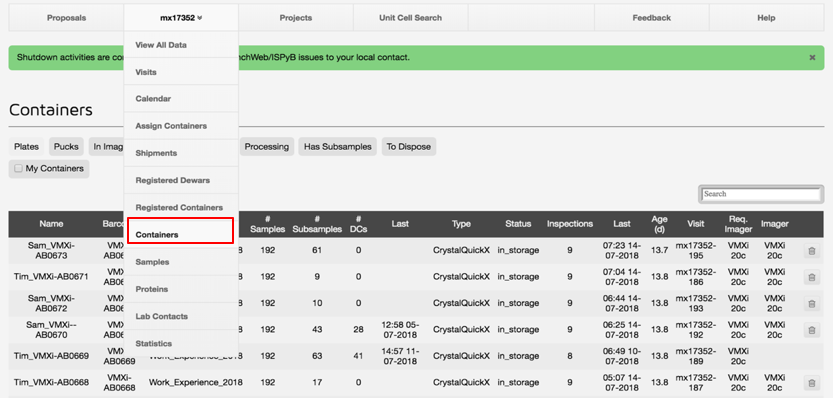Screen dimensions: 833x398
Task: Open the Help menu
Action: tap(767, 18)
